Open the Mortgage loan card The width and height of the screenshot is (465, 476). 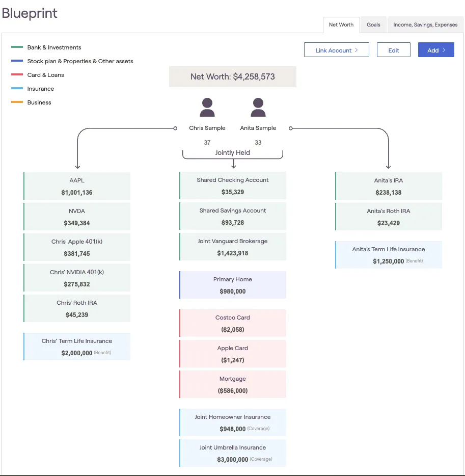click(233, 384)
